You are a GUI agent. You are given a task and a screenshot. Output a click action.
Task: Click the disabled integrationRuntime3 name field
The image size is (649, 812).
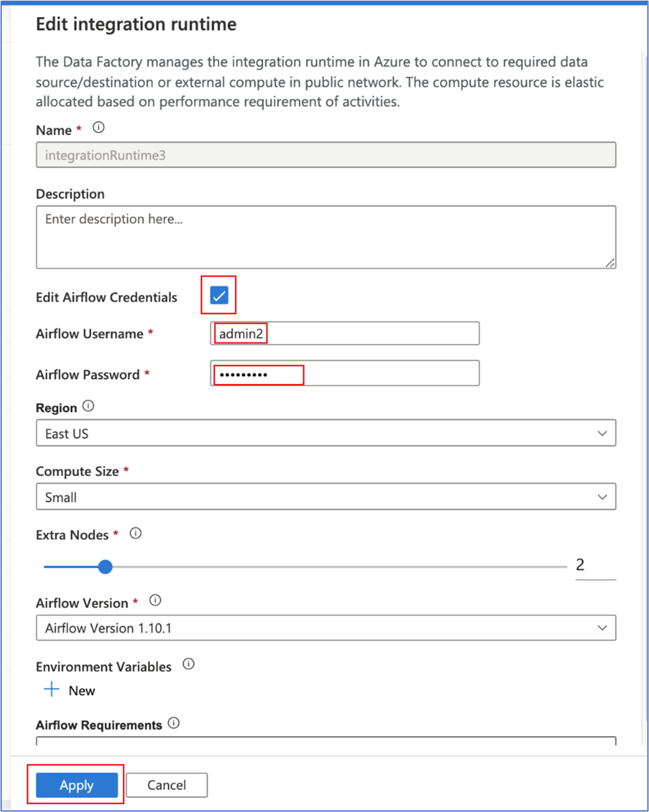pyautogui.click(x=326, y=155)
